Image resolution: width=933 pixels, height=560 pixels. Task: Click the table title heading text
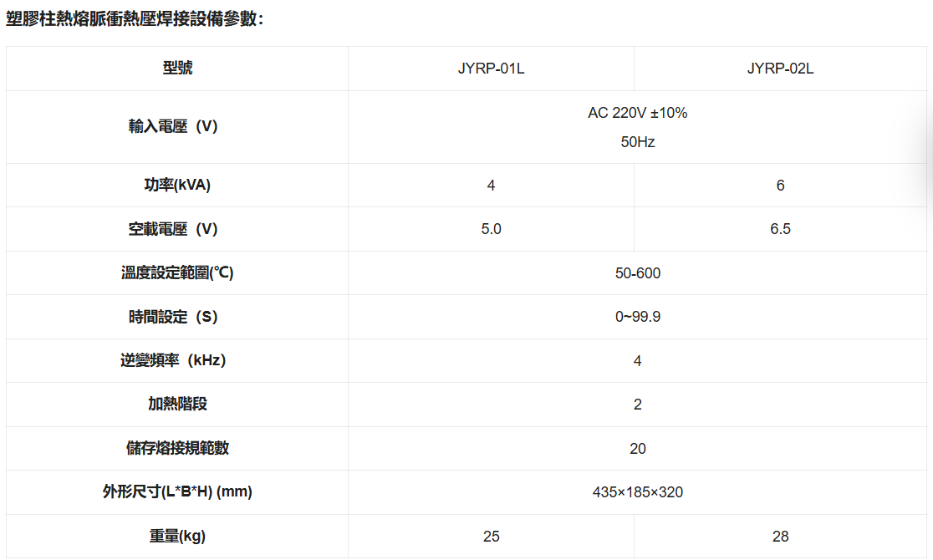pos(135,18)
